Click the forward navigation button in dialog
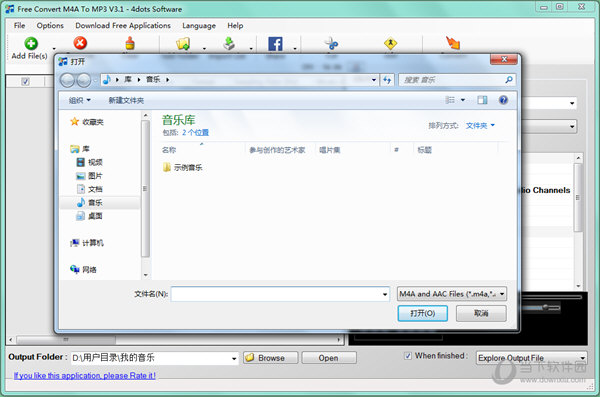The width and height of the screenshot is (600, 397). pos(83,80)
